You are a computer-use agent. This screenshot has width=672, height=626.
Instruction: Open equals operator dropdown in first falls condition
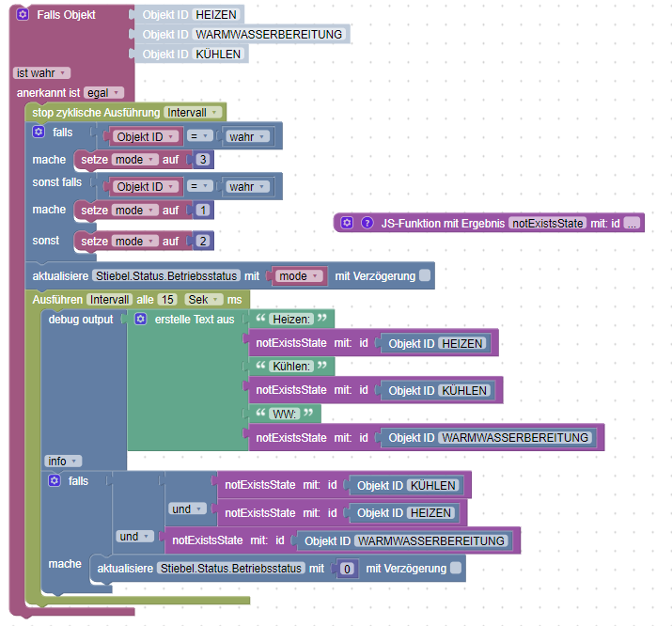[x=199, y=136]
